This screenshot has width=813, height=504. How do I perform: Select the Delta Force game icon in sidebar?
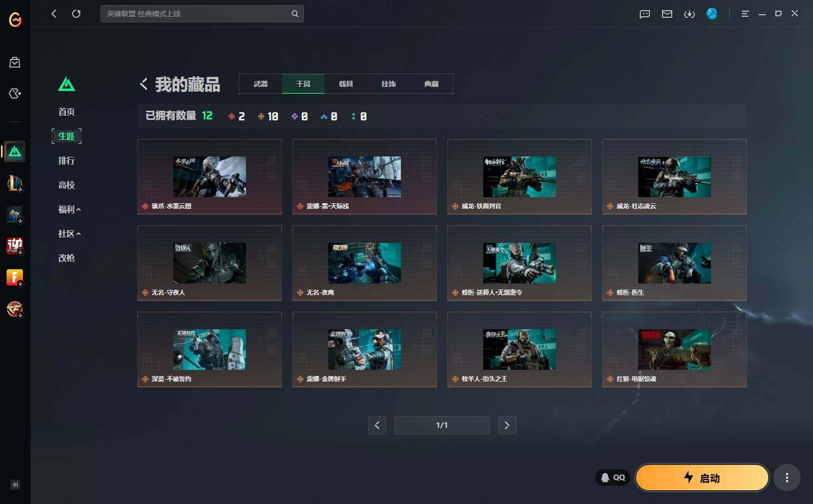pos(15,151)
